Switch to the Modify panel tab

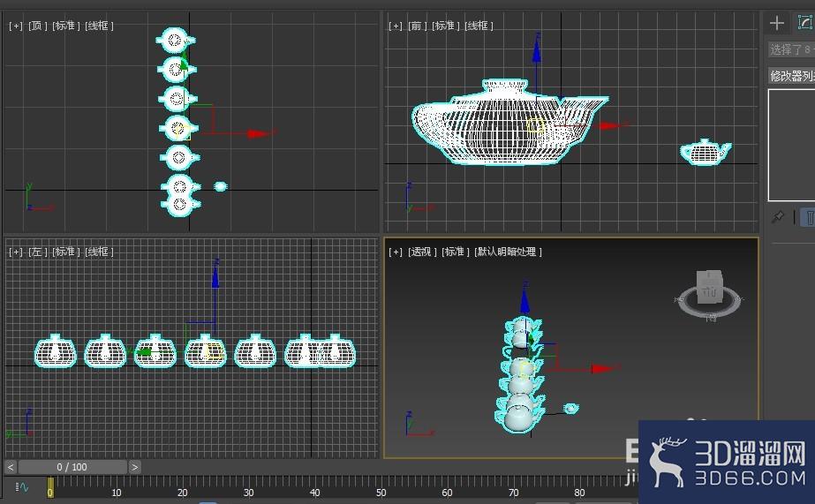point(805,23)
